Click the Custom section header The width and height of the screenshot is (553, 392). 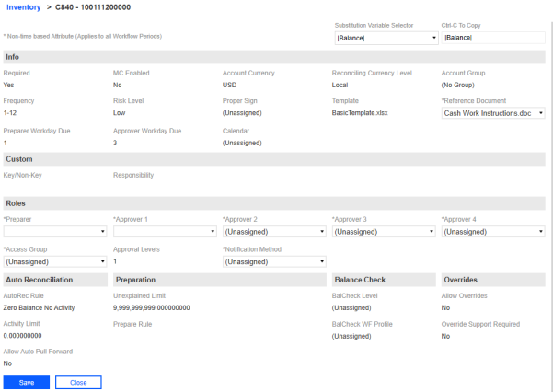[x=274, y=159]
